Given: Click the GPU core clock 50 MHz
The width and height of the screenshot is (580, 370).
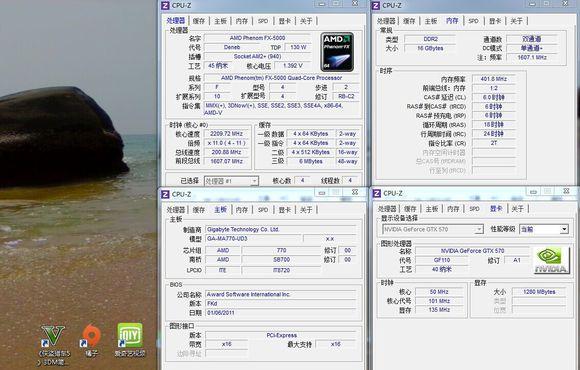Looking at the screenshot, I should coord(439,292).
